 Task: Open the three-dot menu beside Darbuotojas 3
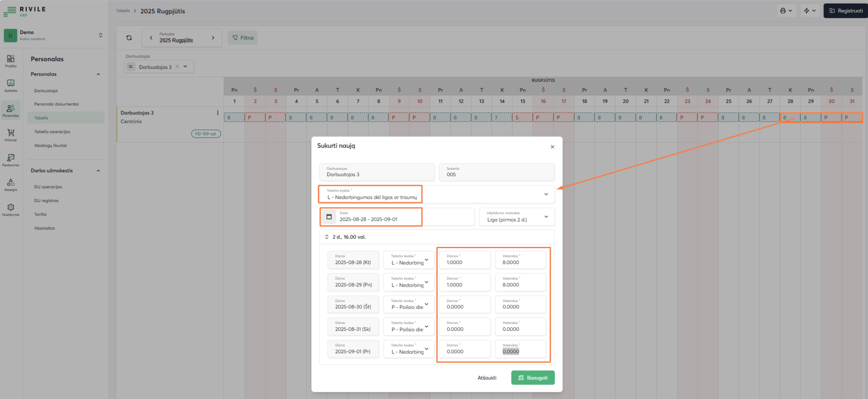click(x=218, y=112)
